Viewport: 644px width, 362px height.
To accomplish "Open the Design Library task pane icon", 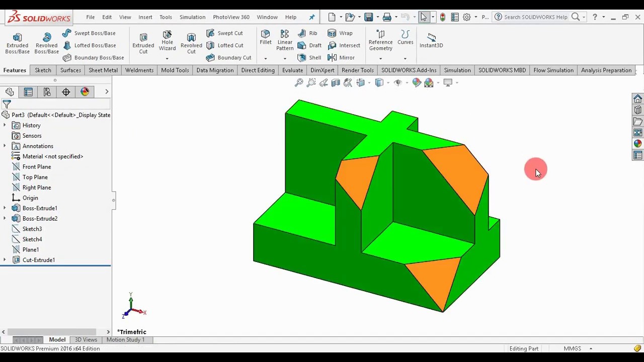I will (x=638, y=110).
